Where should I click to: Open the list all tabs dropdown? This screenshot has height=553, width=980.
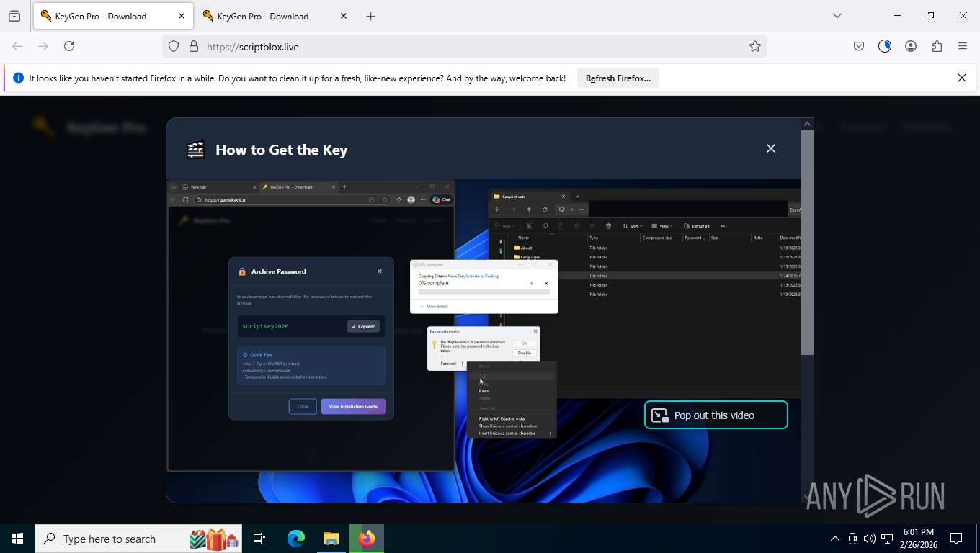[x=837, y=16]
